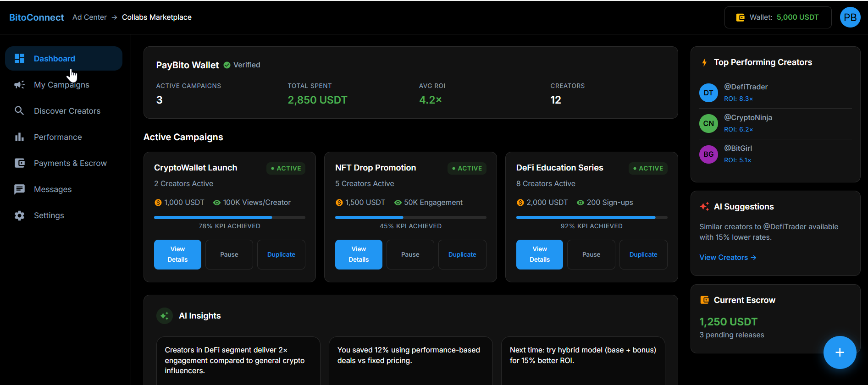Screen dimensions: 868x385
Task: Navigate to Discover Creators section
Action: pyautogui.click(x=67, y=111)
